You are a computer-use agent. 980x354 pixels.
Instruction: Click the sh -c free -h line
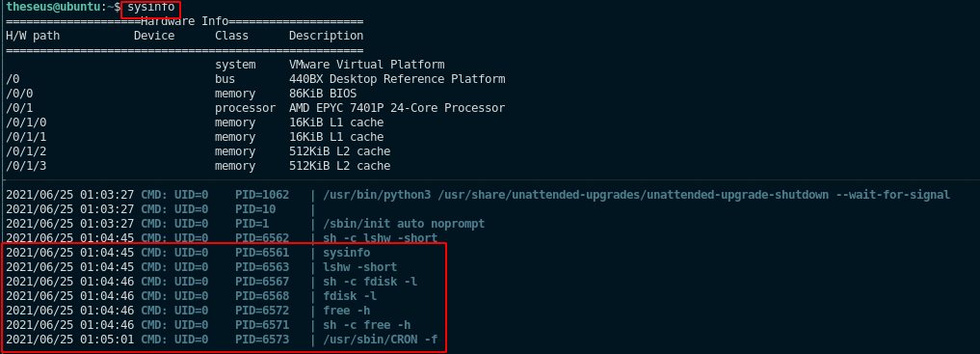208,325
